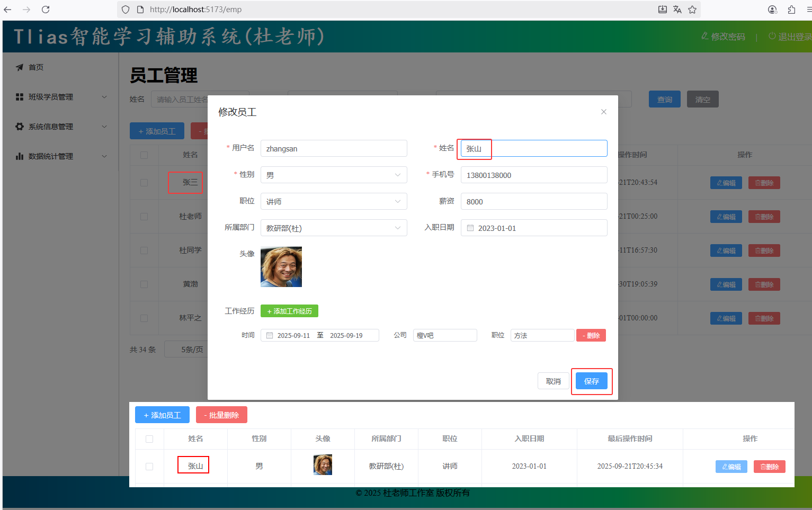The width and height of the screenshot is (812, 510).
Task: Open the browser extensions puzzle icon
Action: click(x=791, y=10)
